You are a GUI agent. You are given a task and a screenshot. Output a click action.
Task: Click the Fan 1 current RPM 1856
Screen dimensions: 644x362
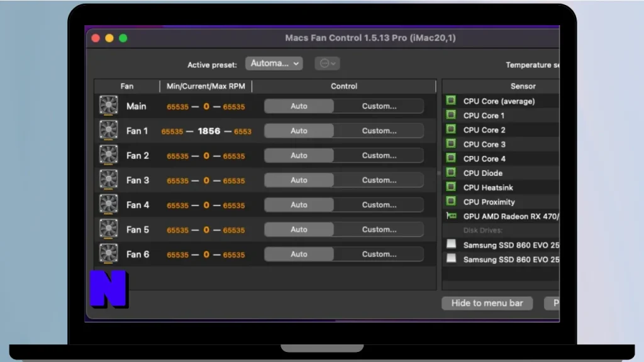tap(209, 131)
